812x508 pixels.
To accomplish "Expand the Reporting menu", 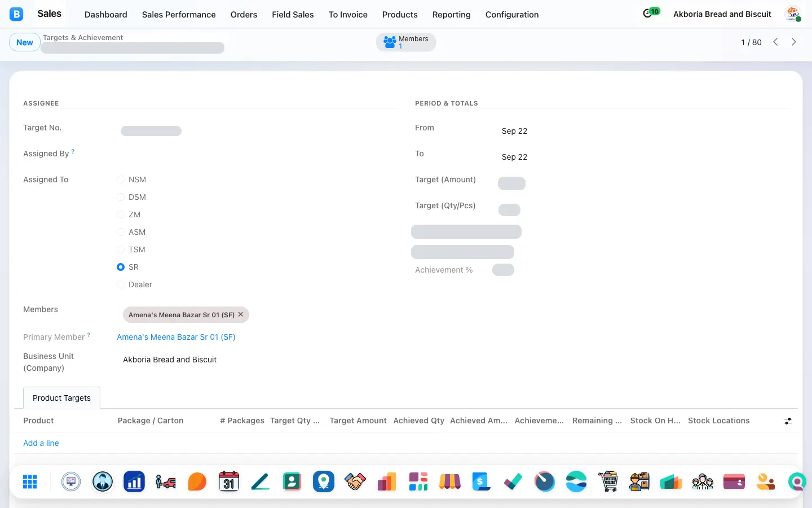I will click(x=451, y=15).
